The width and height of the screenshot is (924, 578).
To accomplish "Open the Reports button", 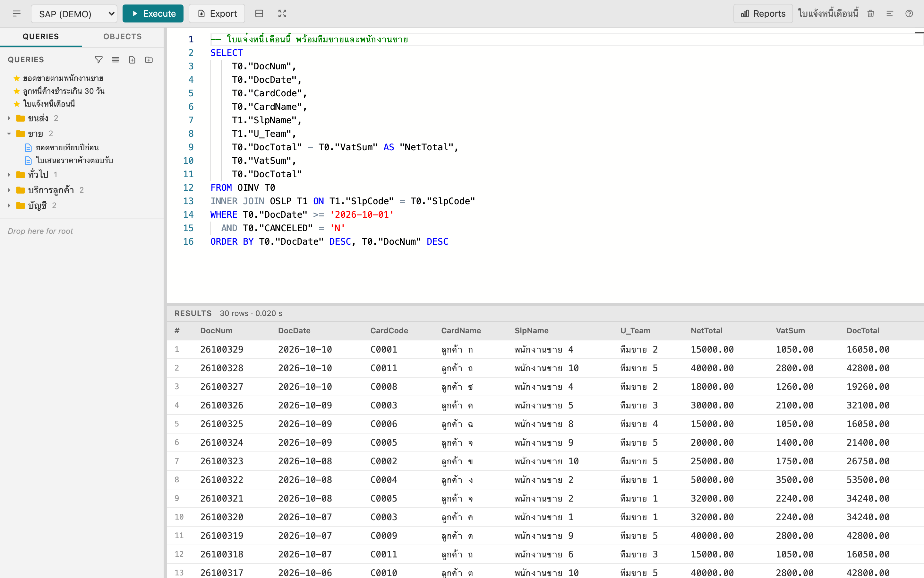I will click(x=763, y=14).
